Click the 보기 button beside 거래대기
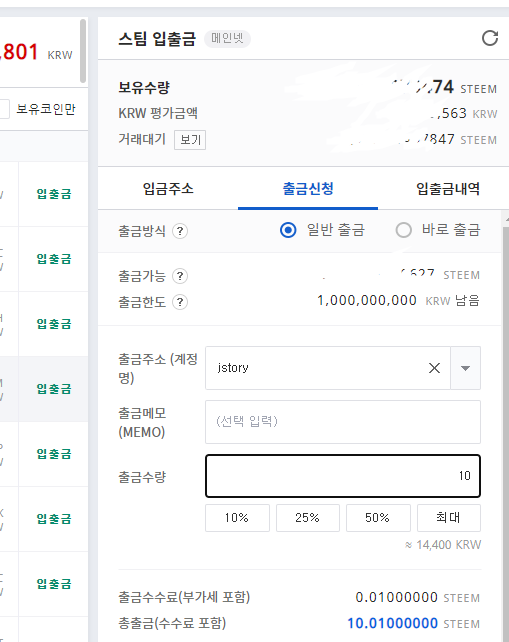 (190, 140)
